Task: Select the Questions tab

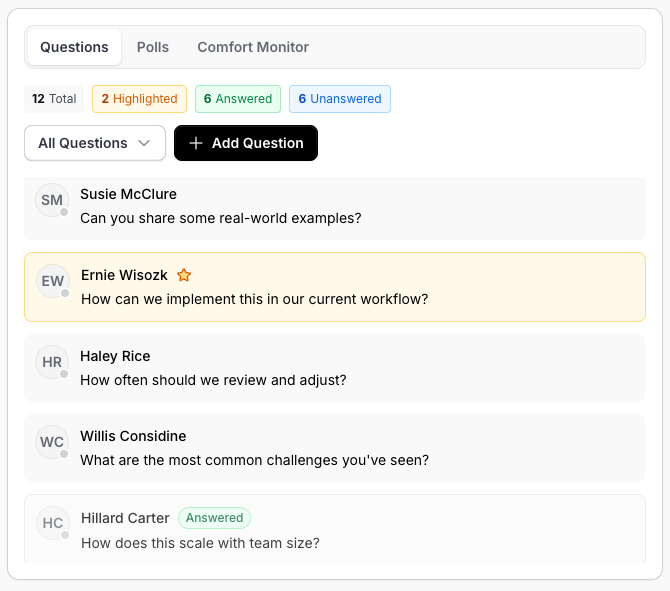Action: (74, 47)
